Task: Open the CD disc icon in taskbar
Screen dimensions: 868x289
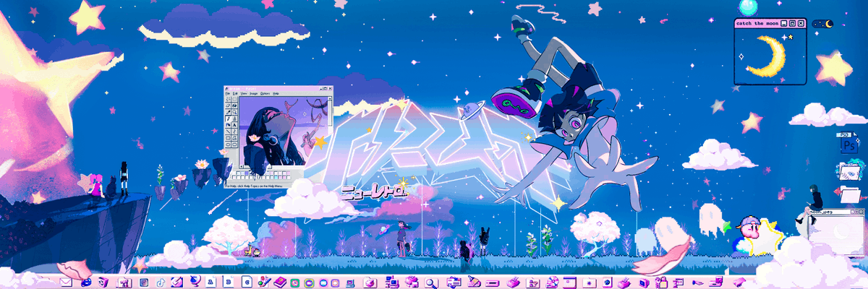Action: (x=553, y=281)
